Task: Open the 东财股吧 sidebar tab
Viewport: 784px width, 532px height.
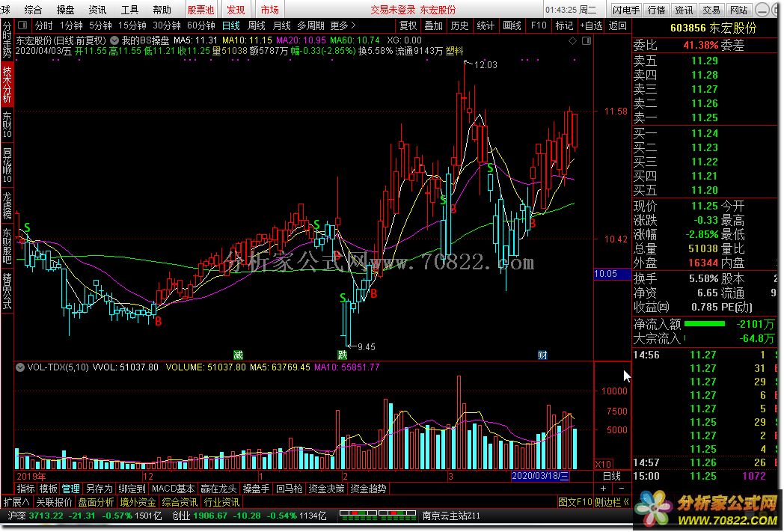Action: pyautogui.click(x=7, y=245)
